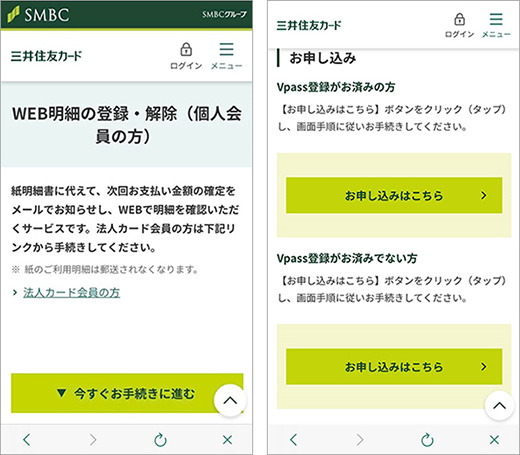The width and height of the screenshot is (520, 455).
Task: Tap scroll-to-top arrow in left screen
Action: [230, 400]
